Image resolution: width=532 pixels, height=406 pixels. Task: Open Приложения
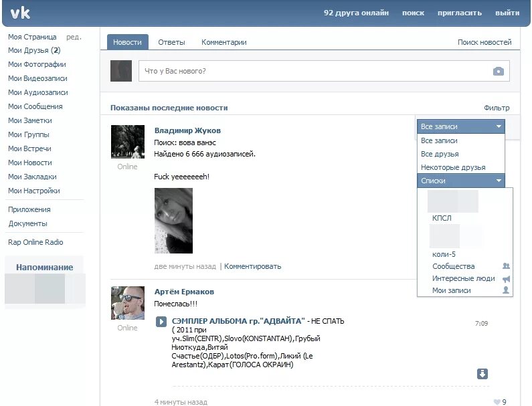tap(29, 209)
